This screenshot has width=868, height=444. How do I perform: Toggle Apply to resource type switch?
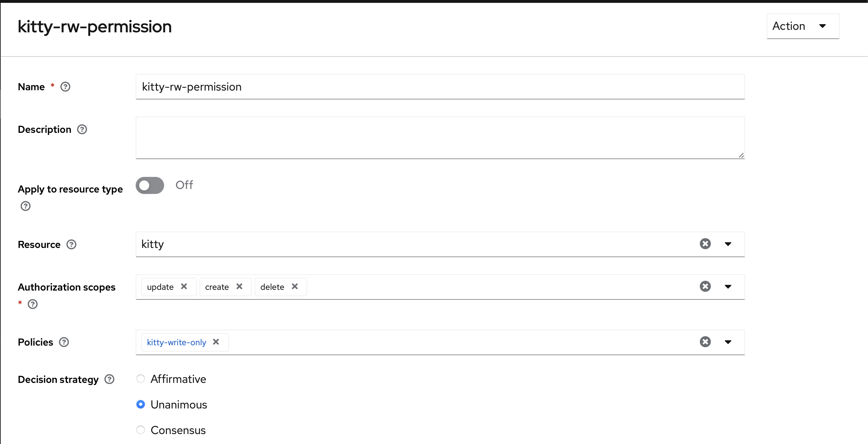(x=150, y=185)
